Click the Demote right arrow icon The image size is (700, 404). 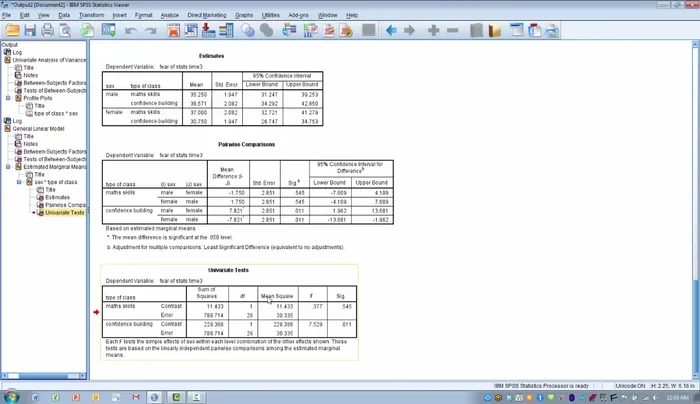coord(410,31)
